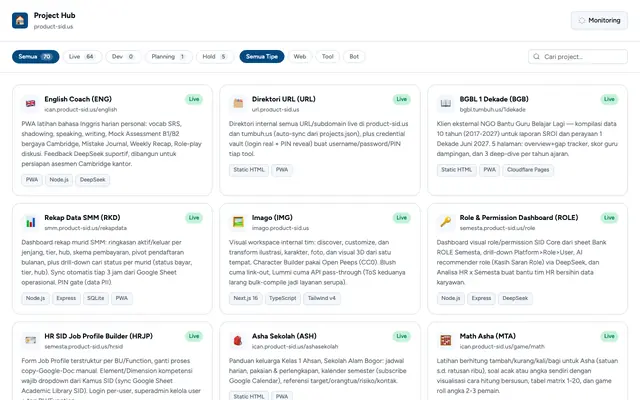
Task: Open the Direktori URL (URL) project title
Action: click(x=284, y=99)
